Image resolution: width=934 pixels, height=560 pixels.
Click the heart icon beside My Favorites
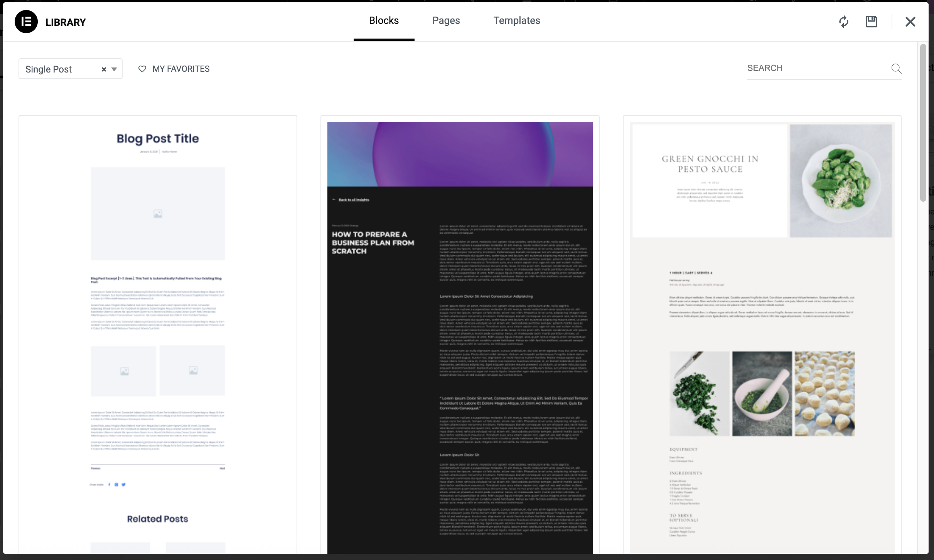coord(142,69)
